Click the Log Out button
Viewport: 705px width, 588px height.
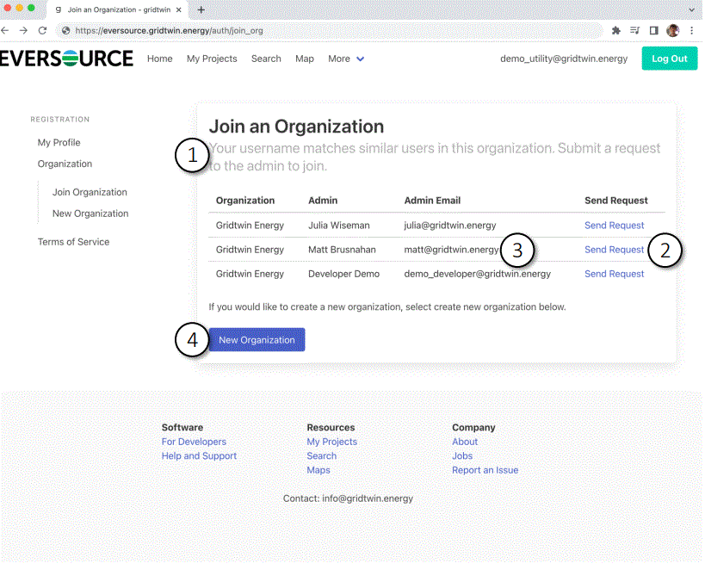669,59
